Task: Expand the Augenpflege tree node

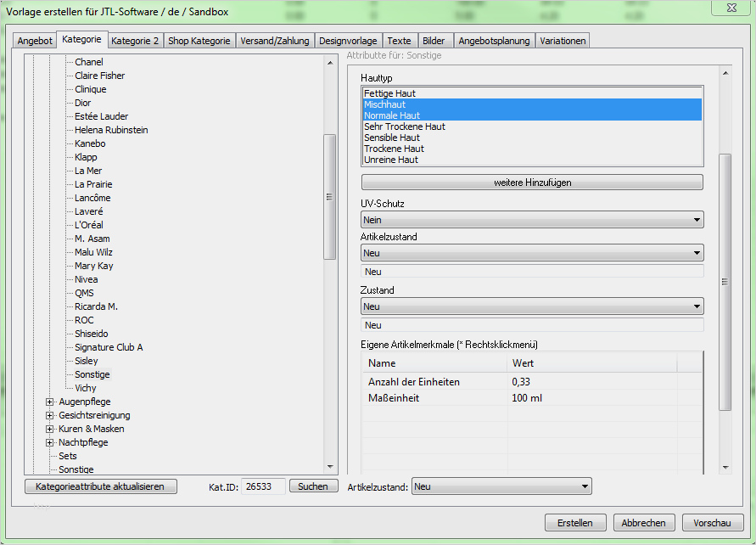Action: coord(50,402)
